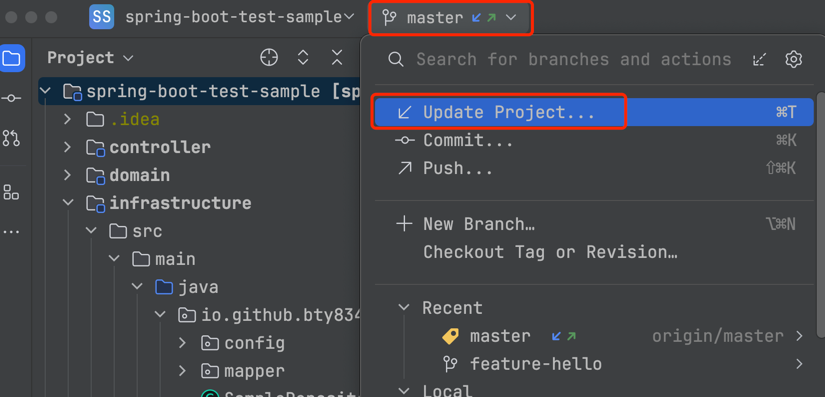Click the Expand All icon in Project panel
The height and width of the screenshot is (397, 825).
(303, 57)
